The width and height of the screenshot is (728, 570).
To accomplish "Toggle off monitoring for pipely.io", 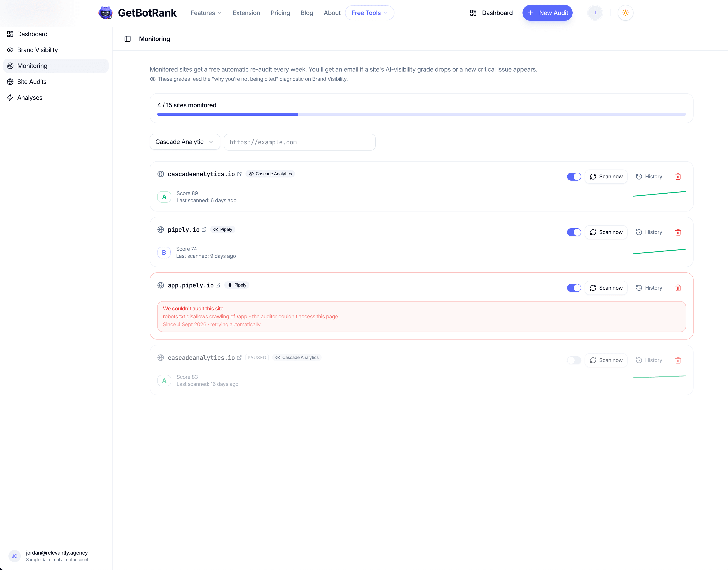I will pyautogui.click(x=574, y=232).
